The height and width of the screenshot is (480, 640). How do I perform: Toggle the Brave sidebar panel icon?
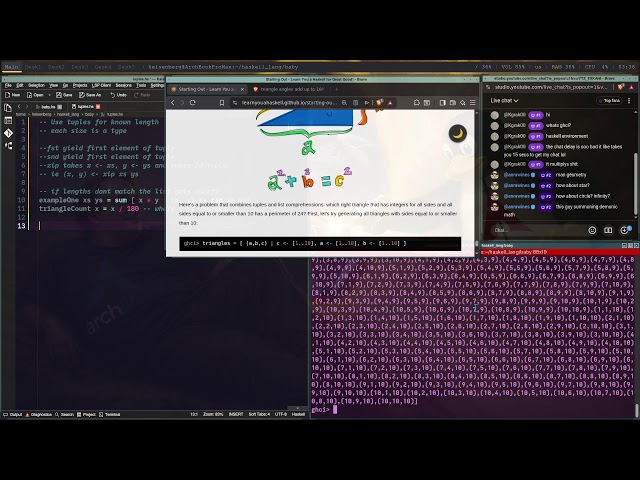pyautogui.click(x=442, y=102)
